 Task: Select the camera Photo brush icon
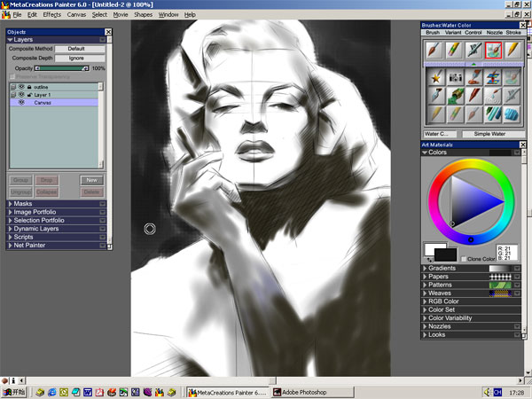455,78
